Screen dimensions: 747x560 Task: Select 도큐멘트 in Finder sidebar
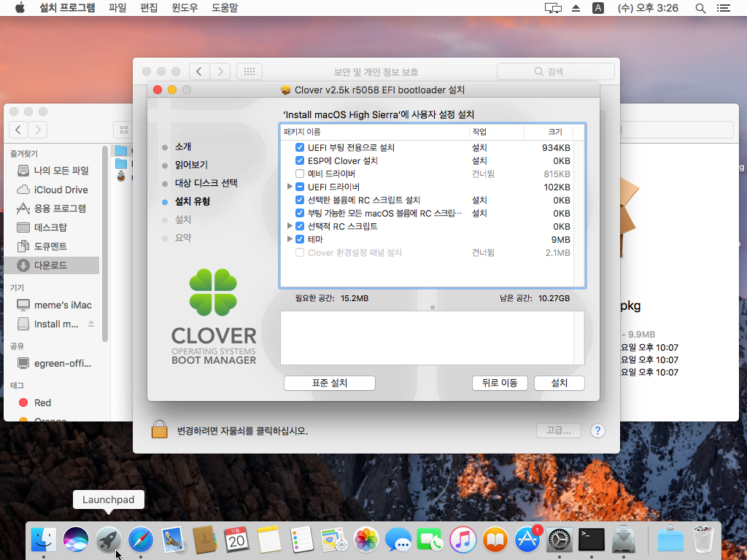coord(52,246)
